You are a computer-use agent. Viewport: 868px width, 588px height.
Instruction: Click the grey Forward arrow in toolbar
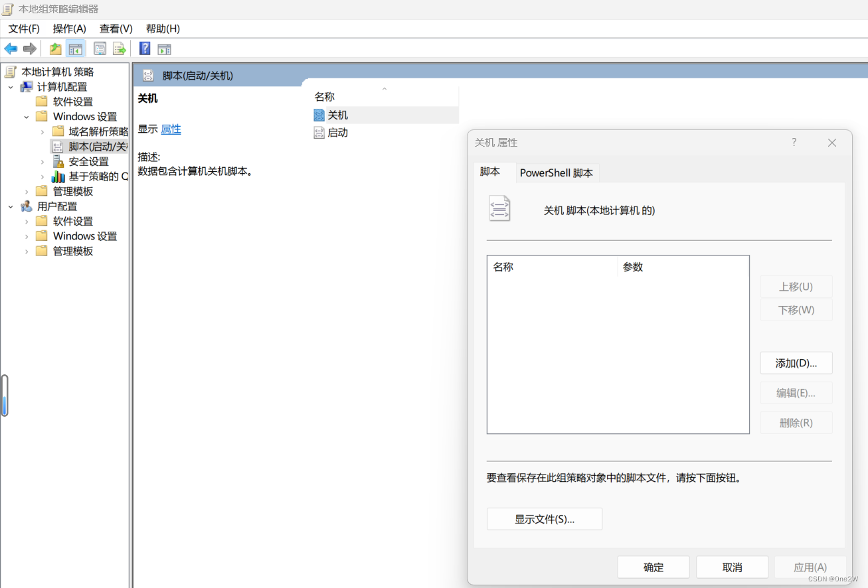pyautogui.click(x=29, y=48)
